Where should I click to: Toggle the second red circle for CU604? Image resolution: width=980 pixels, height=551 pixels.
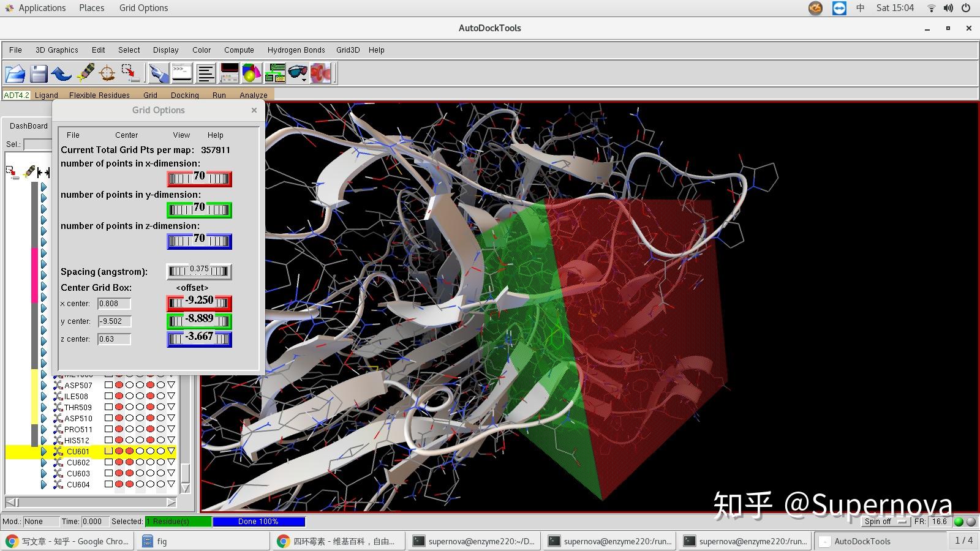[x=129, y=484]
